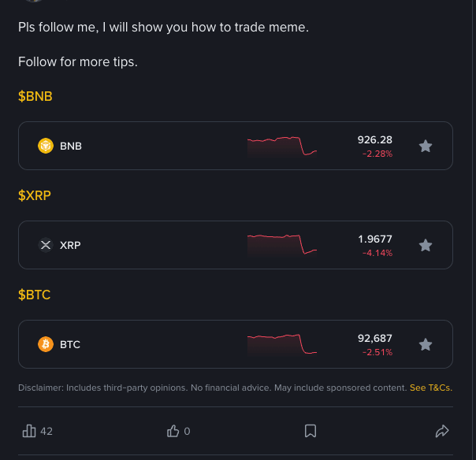Click the XRP coin logo icon

pyautogui.click(x=46, y=245)
